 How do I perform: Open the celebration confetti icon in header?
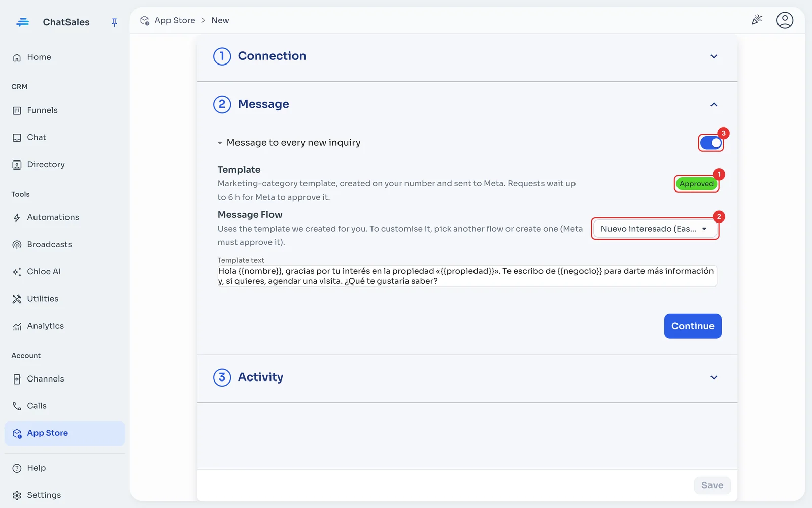(x=757, y=20)
